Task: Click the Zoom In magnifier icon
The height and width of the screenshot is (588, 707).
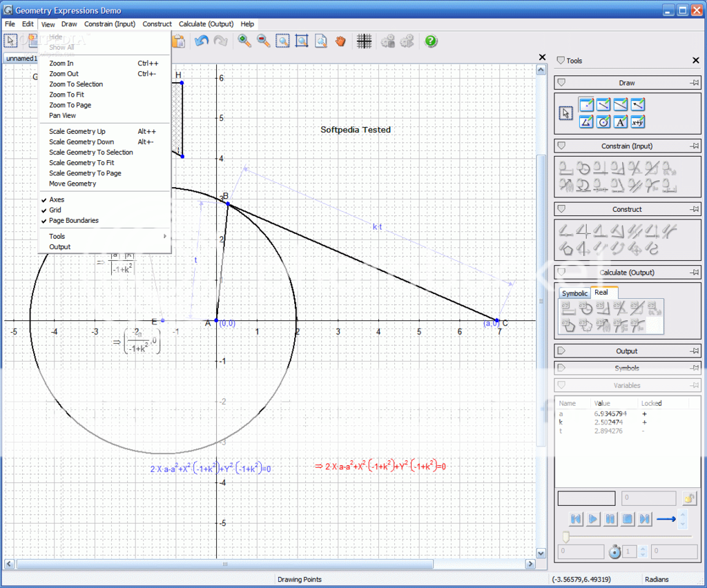Action: click(244, 41)
